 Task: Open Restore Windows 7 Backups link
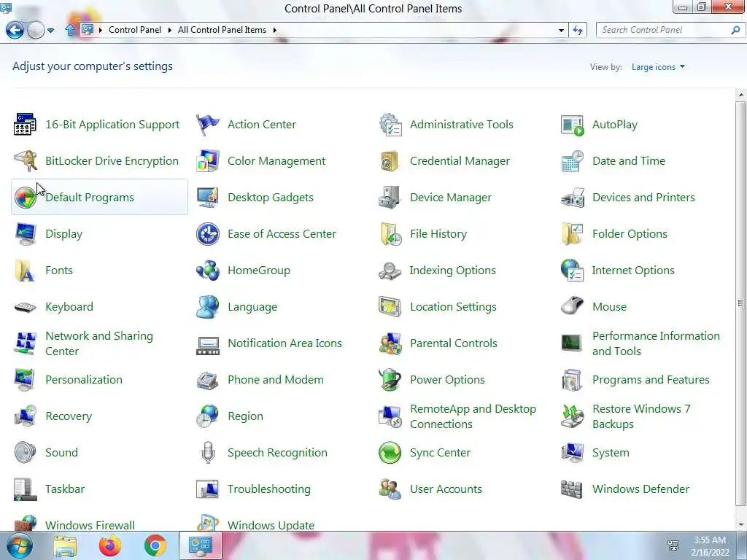(641, 416)
